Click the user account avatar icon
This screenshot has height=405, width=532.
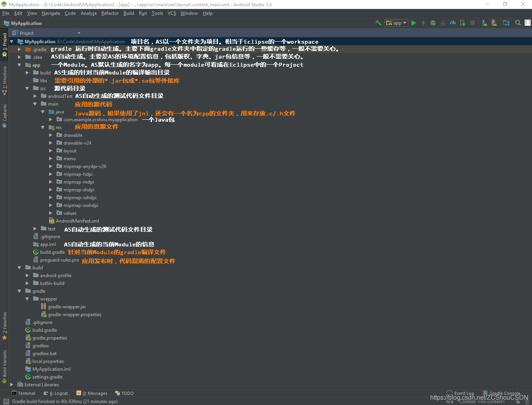point(528,23)
